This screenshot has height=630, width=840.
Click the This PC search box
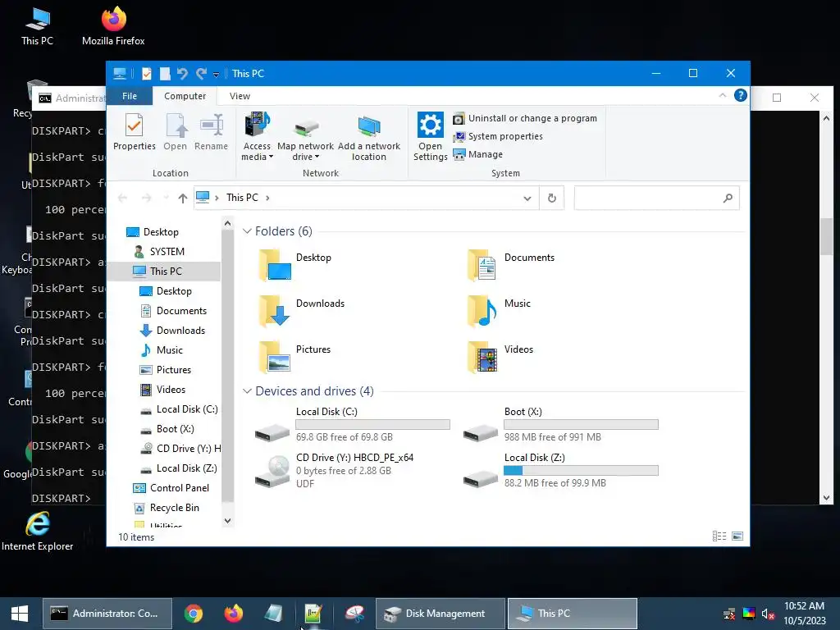click(657, 199)
